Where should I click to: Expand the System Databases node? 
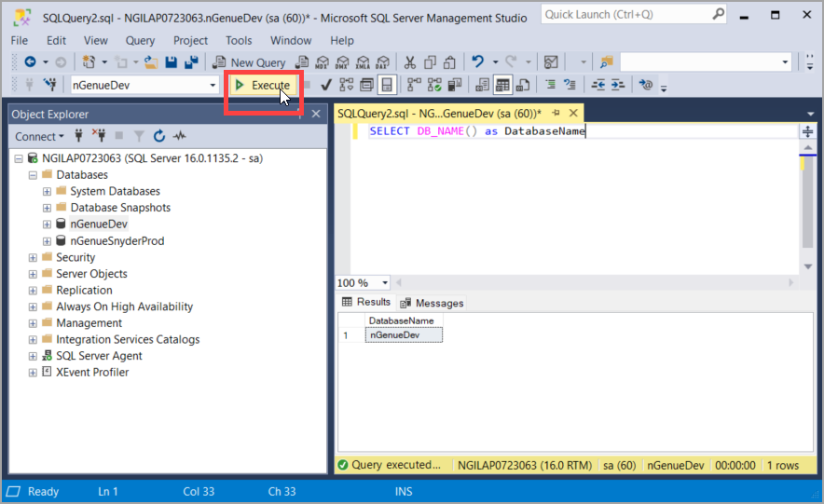[x=47, y=192]
